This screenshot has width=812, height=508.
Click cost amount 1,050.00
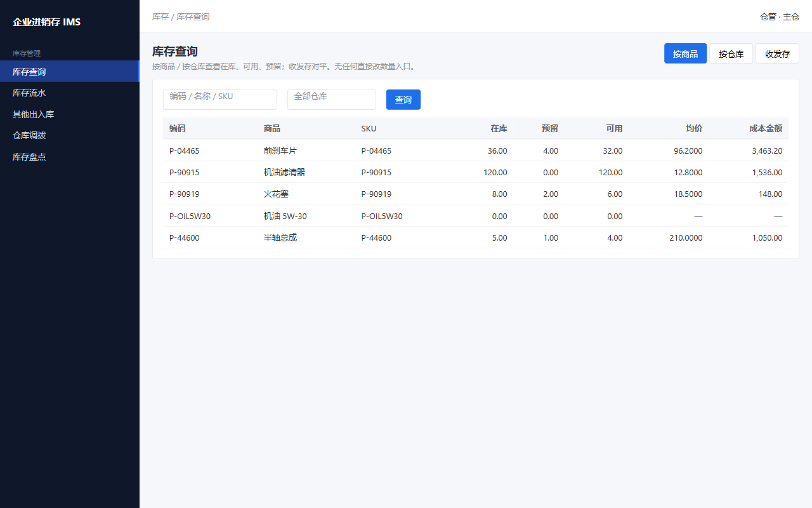767,237
